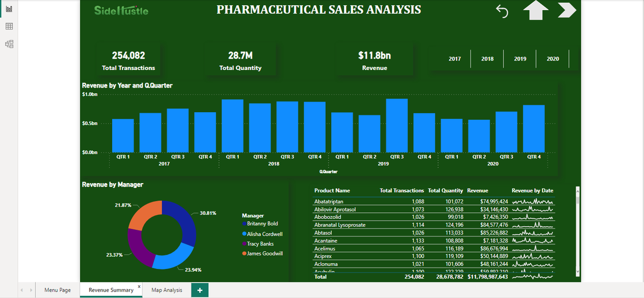Click the Acelimus product row
644x298 pixels.
(x=435, y=249)
